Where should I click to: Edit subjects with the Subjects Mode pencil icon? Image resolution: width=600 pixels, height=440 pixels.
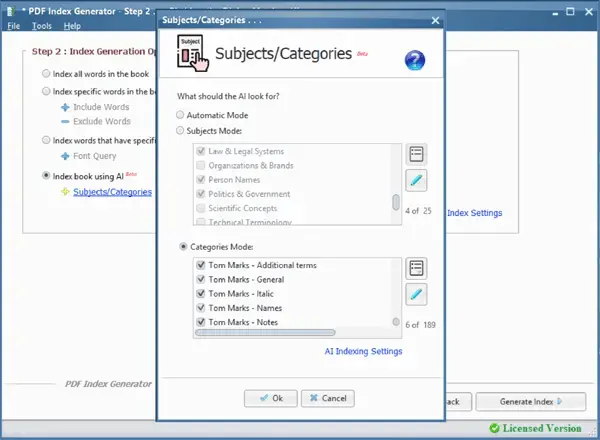click(x=416, y=180)
